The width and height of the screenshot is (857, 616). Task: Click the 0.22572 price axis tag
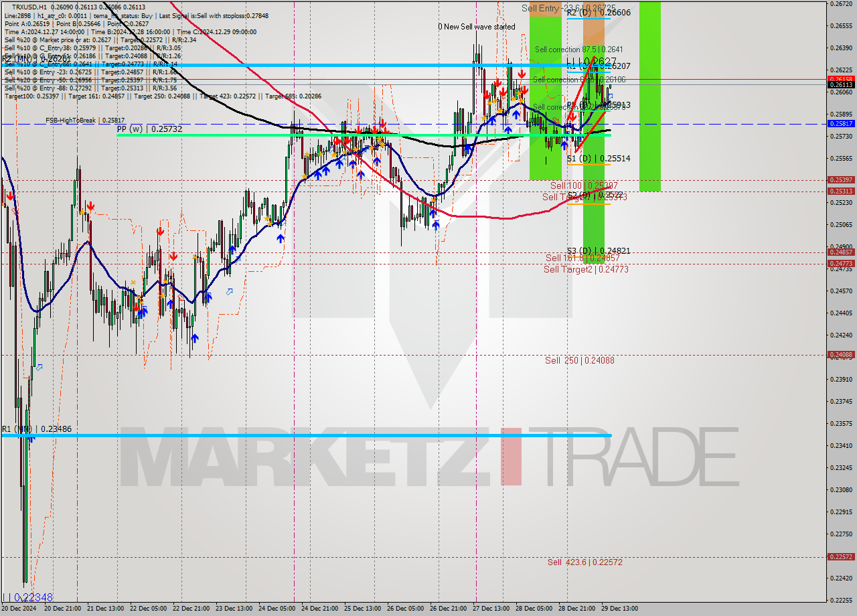pyautogui.click(x=841, y=557)
